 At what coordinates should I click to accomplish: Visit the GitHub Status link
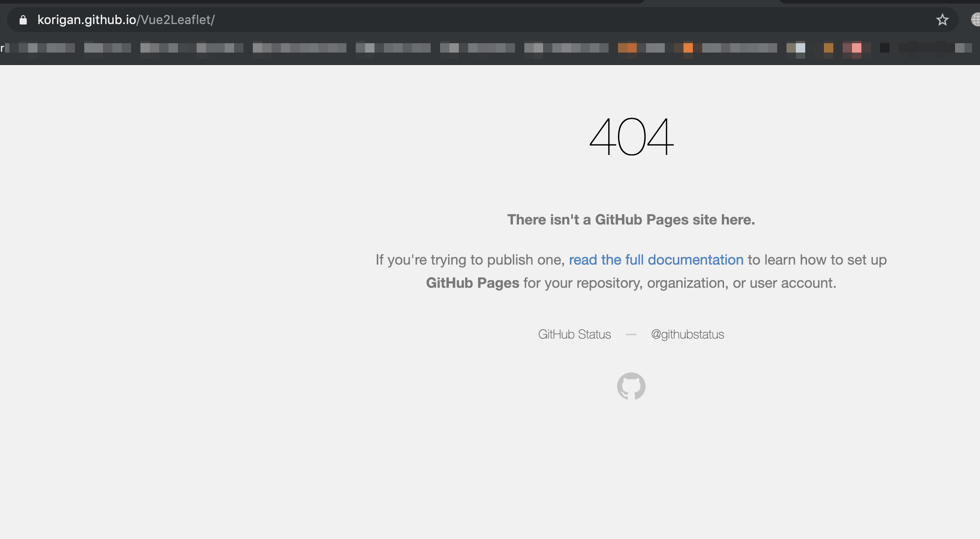pyautogui.click(x=574, y=335)
